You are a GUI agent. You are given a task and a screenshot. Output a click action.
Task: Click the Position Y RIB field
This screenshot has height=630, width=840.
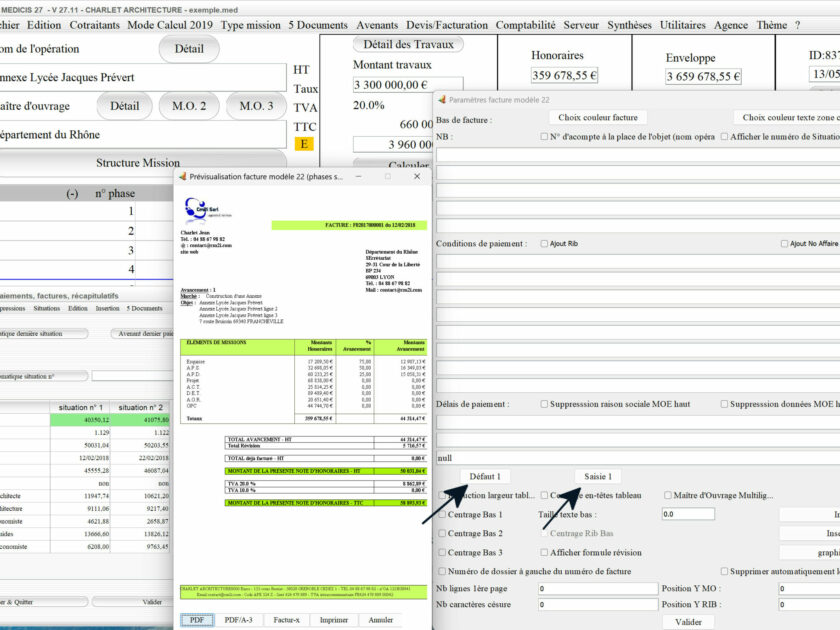pos(809,605)
